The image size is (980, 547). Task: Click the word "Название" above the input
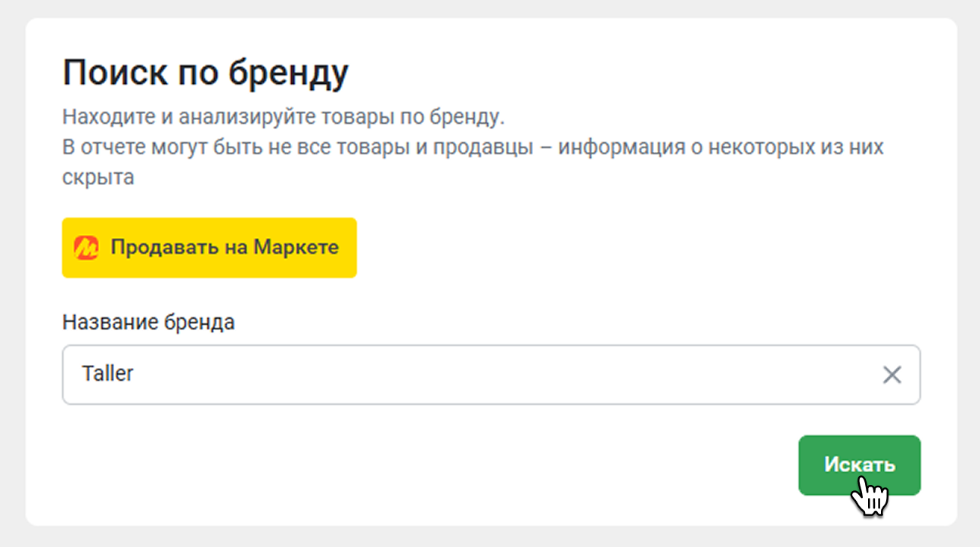point(110,323)
